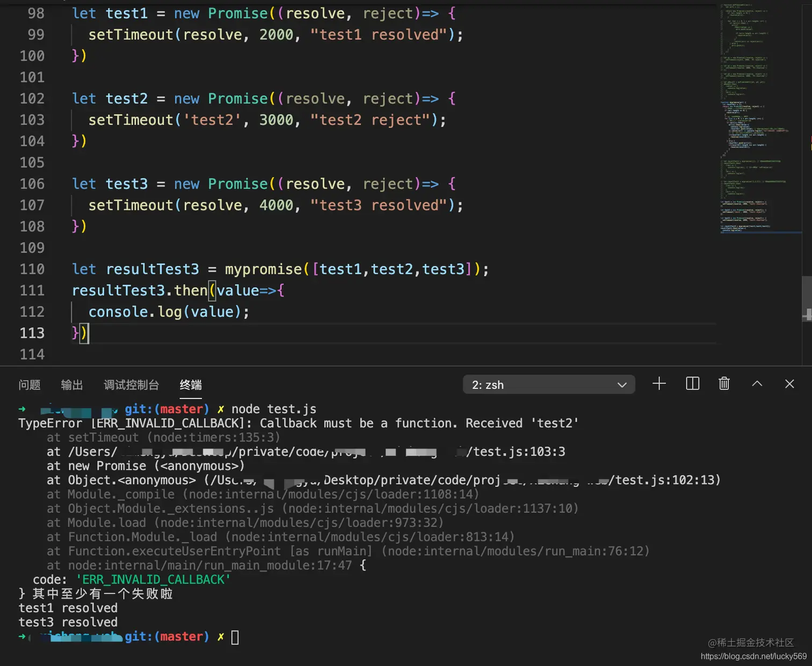Click the 其中至少有一个失败啦 output line
The image size is (812, 666).
pos(103,593)
